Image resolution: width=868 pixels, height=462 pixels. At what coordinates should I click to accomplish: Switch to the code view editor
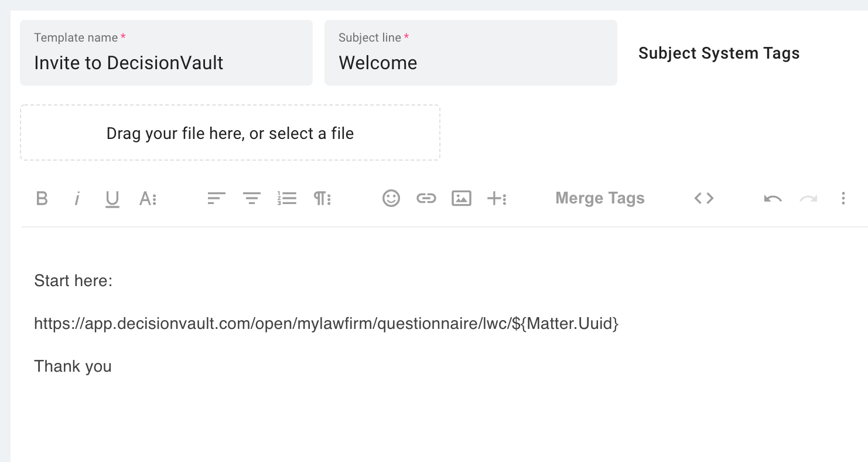[x=703, y=198]
